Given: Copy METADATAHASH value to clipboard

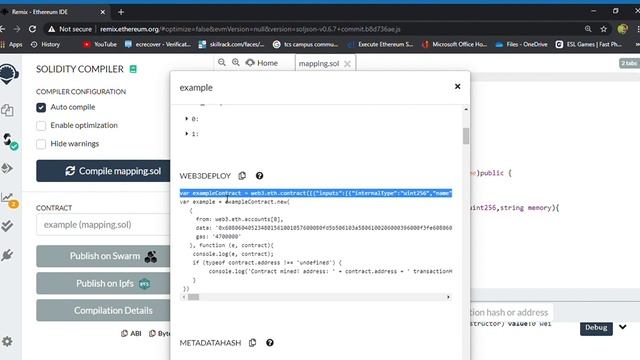Looking at the screenshot, I should pyautogui.click(x=253, y=342).
